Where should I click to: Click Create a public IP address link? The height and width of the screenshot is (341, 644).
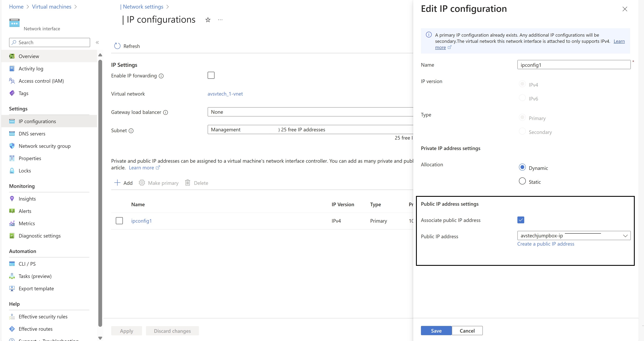pos(545,244)
